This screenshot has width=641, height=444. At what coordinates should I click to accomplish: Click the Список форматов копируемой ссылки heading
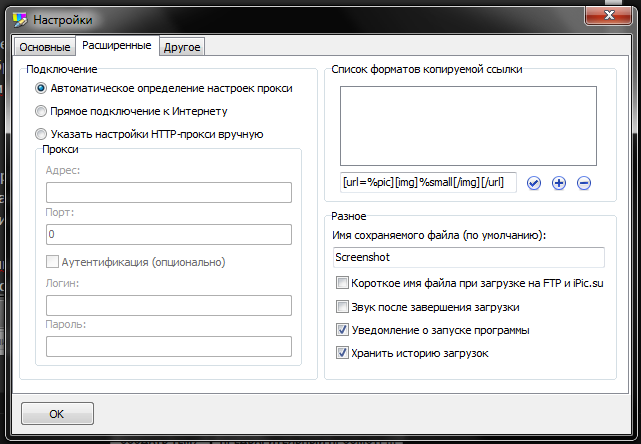(x=426, y=70)
